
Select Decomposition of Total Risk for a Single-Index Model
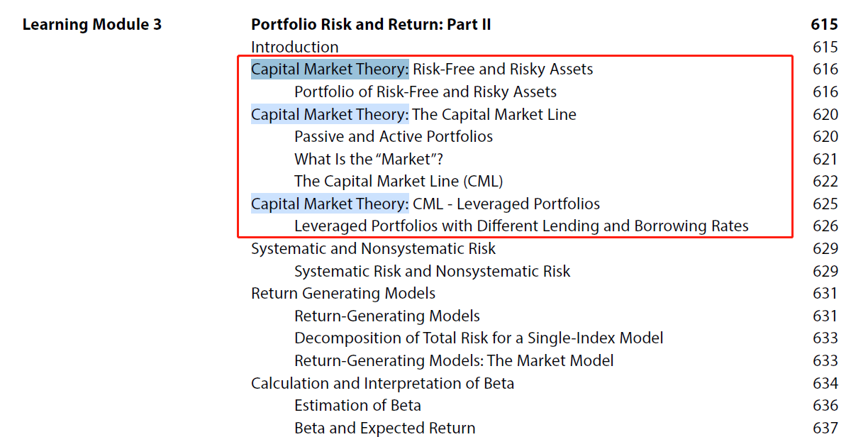tap(479, 338)
